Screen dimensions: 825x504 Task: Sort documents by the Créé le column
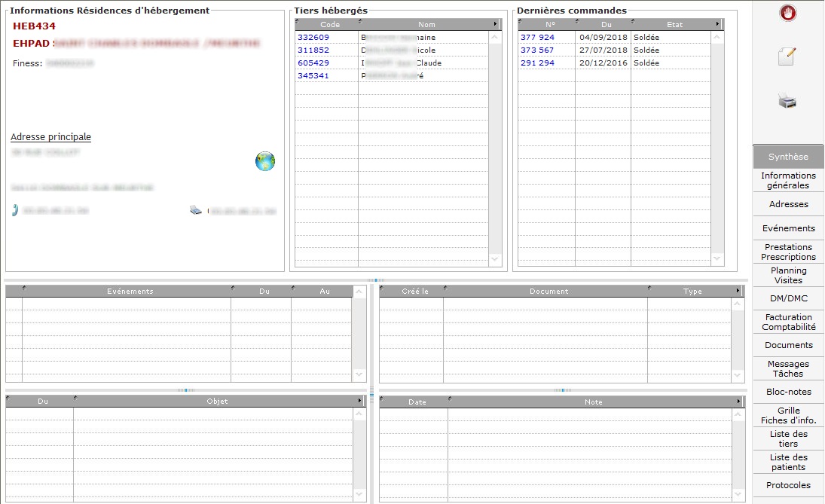(411, 291)
